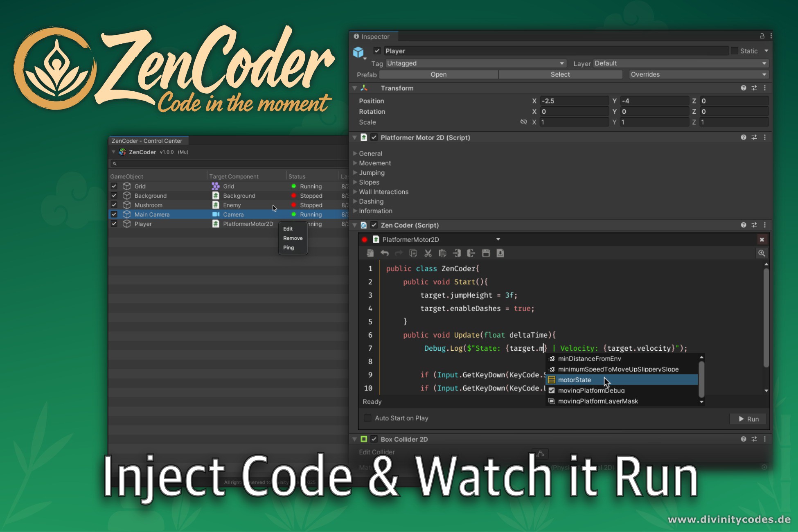Image resolution: width=798 pixels, height=532 pixels.
Task: Select Ping in the context menu
Action: [x=289, y=247]
